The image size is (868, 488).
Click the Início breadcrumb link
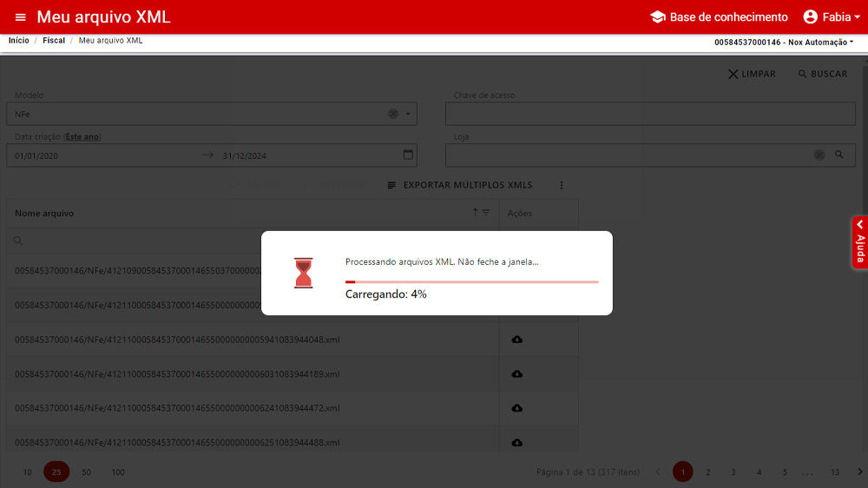(18, 41)
